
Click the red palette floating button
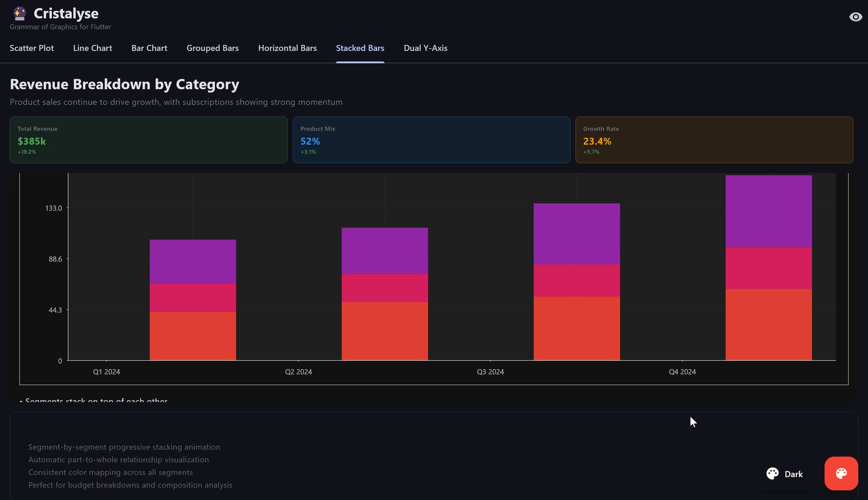click(841, 473)
